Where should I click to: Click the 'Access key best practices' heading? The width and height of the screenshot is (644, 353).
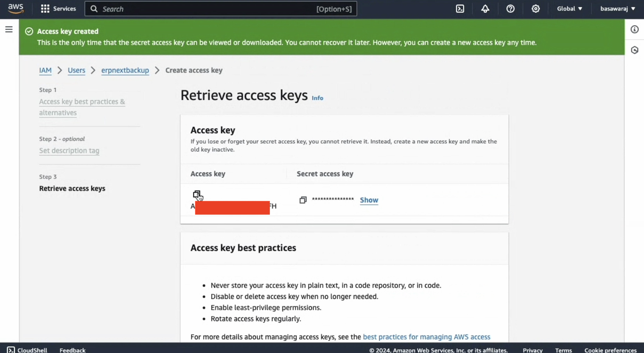(243, 248)
